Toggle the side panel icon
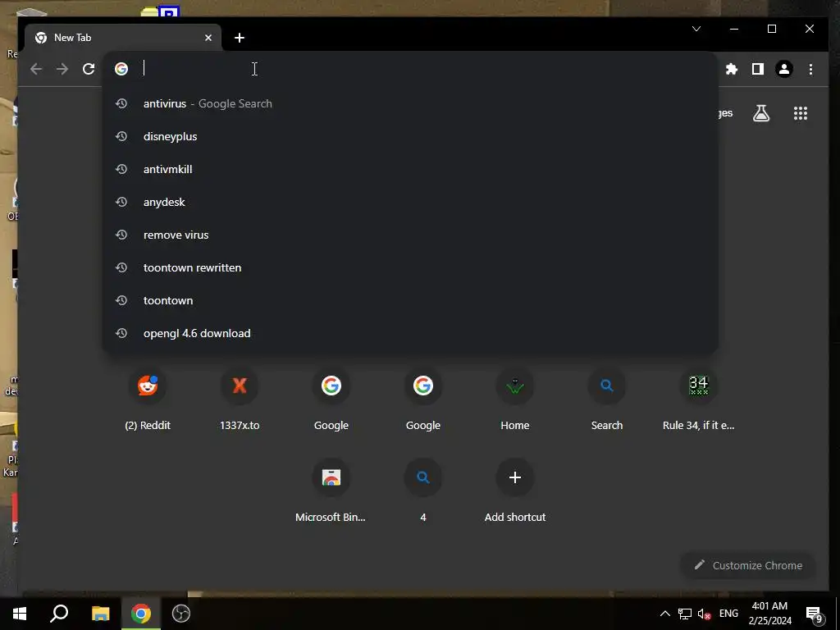This screenshot has width=840, height=630. pos(757,69)
